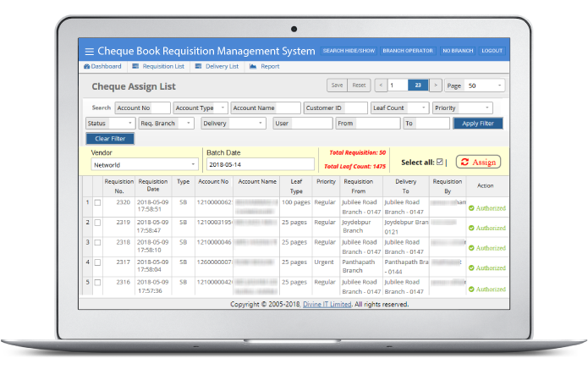Click LOGOUT in the top bar
The image size is (588, 375).
pos(492,52)
